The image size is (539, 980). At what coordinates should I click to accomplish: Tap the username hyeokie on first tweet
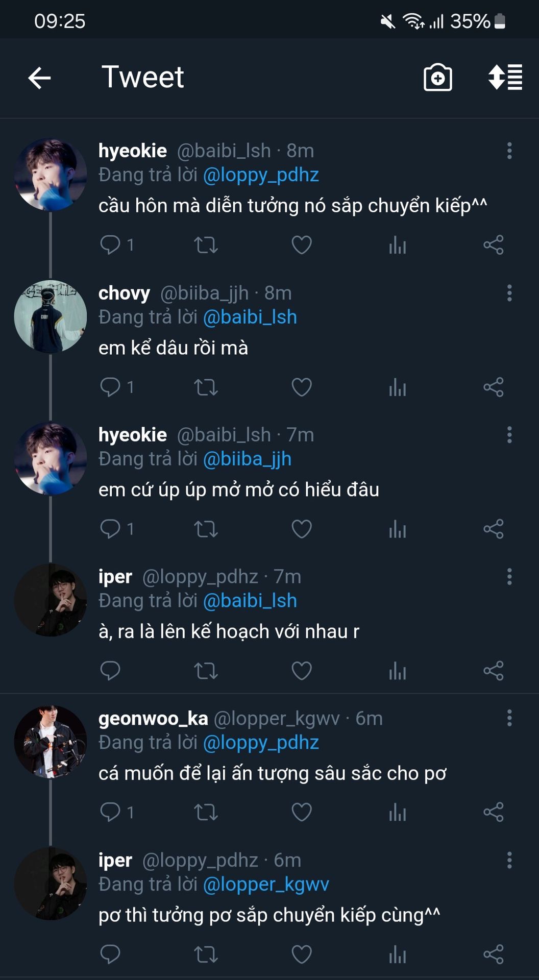click(x=133, y=151)
